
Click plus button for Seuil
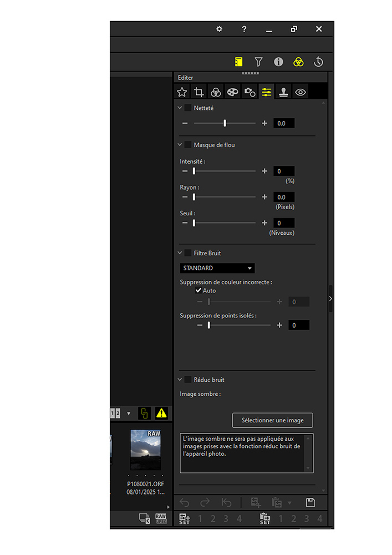(x=264, y=223)
